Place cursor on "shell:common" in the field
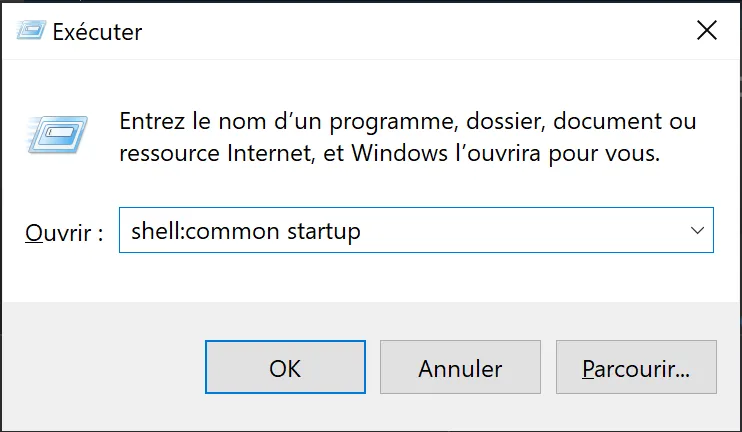The width and height of the screenshot is (742, 432). pos(205,231)
